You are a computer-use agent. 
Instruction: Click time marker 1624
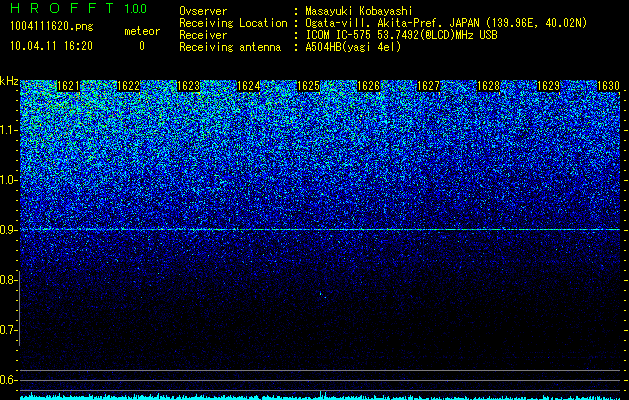[249, 86]
